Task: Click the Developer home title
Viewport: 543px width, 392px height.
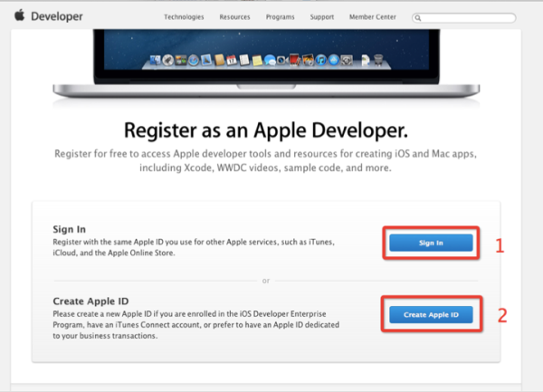Action: tap(57, 16)
